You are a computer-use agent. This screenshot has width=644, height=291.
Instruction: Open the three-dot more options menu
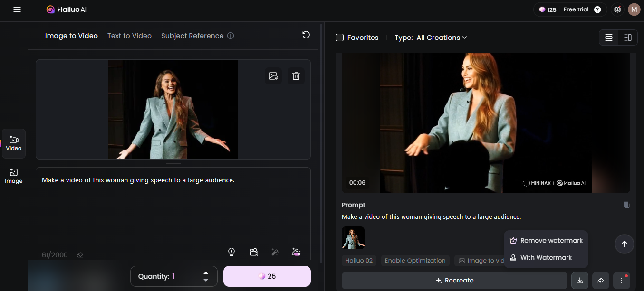pyautogui.click(x=622, y=281)
